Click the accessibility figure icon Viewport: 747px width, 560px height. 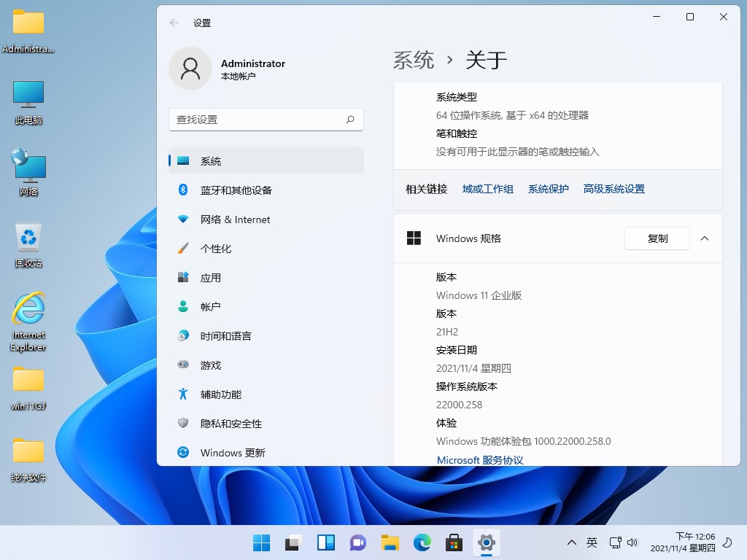(183, 394)
